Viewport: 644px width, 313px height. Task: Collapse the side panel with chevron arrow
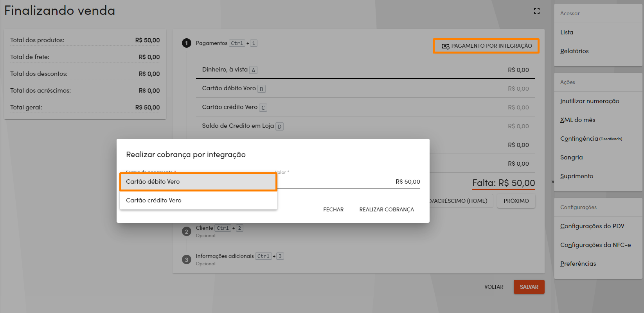552,182
